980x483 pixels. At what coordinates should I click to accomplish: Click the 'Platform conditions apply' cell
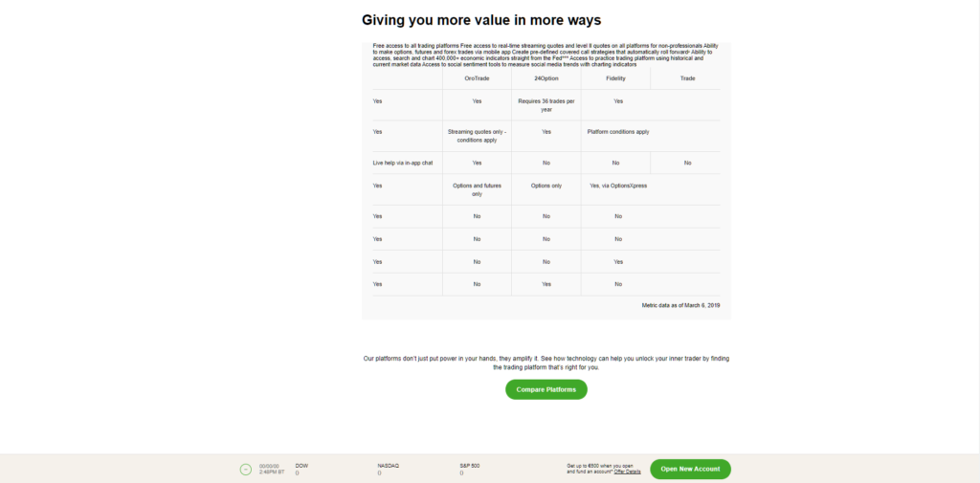tap(618, 132)
